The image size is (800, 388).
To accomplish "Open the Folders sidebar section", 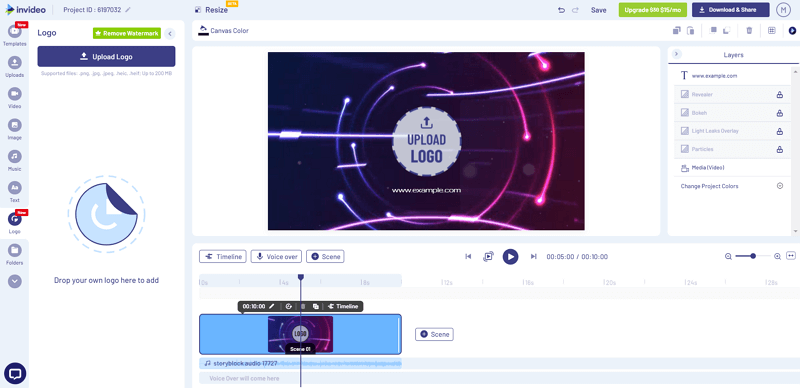I will (x=15, y=254).
